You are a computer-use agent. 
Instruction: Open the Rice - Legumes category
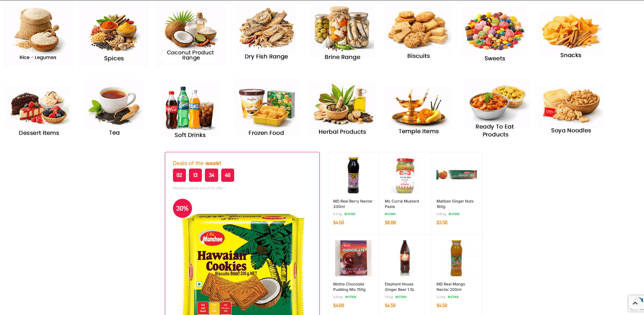point(38,35)
